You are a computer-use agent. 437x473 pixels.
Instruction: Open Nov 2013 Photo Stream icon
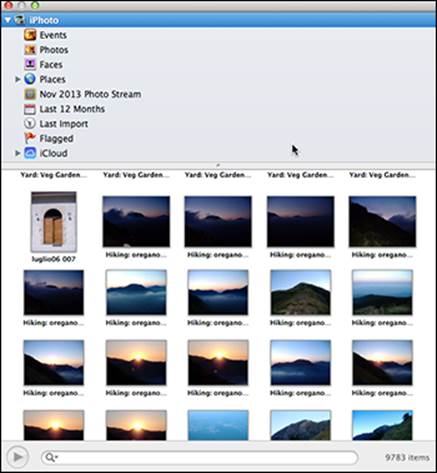(30, 94)
